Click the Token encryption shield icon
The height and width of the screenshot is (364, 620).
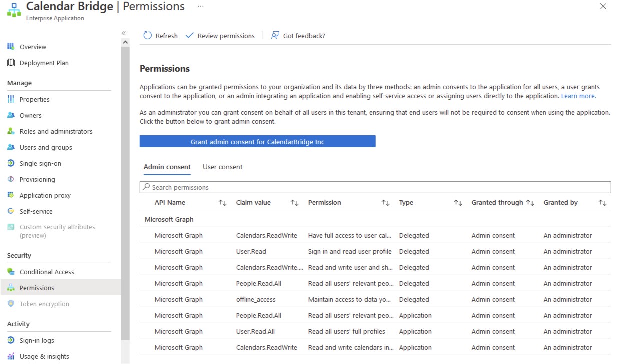pyautogui.click(x=11, y=304)
